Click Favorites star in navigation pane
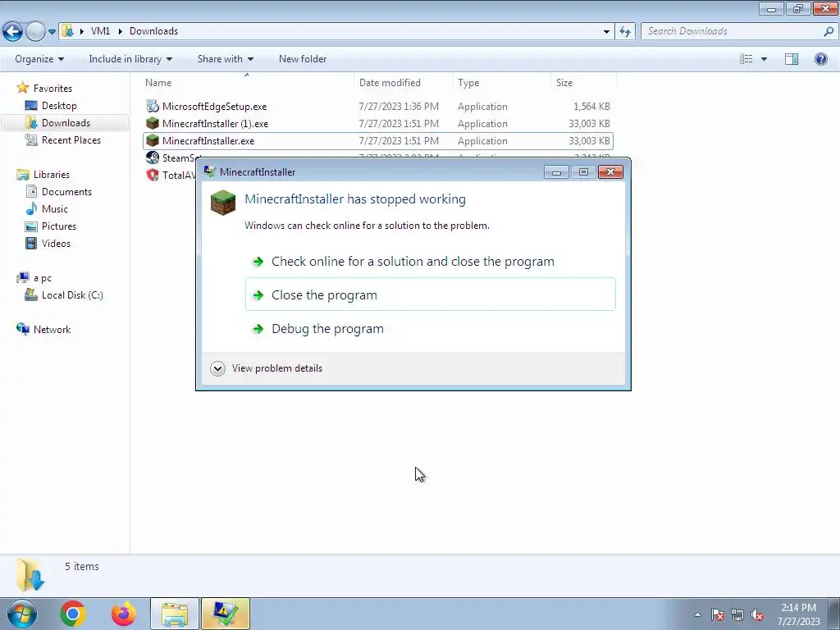Screen dimensions: 840x630 pyautogui.click(x=22, y=88)
